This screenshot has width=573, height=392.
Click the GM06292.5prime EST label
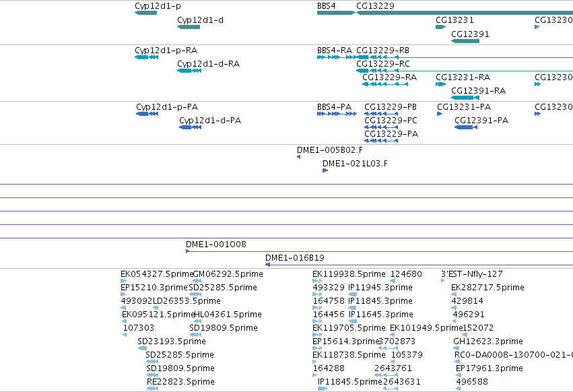tap(228, 274)
